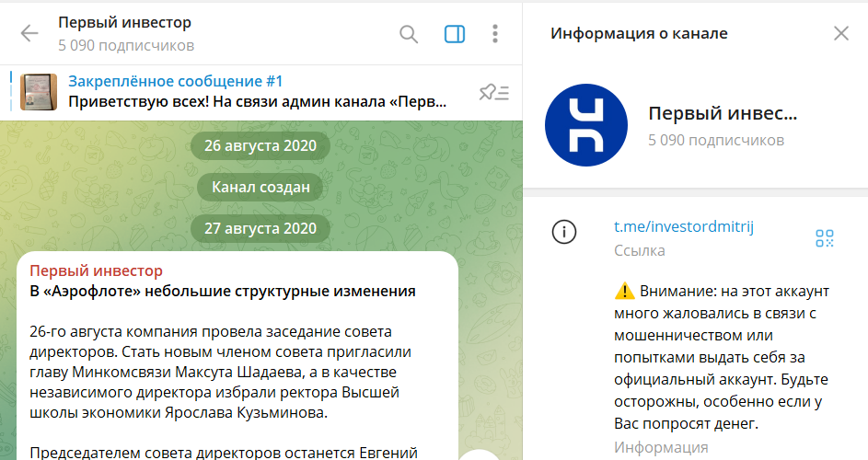
Task: Click the '5 090 подписчиков' text in header
Action: pos(126,45)
